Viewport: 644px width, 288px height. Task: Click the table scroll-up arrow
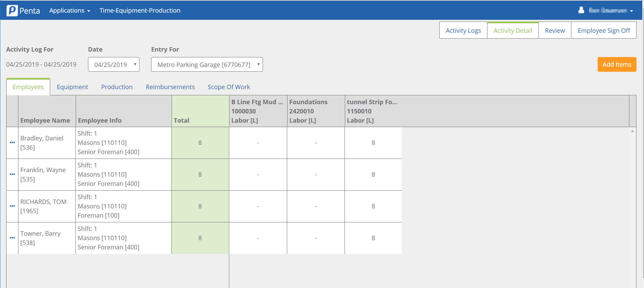(632, 131)
